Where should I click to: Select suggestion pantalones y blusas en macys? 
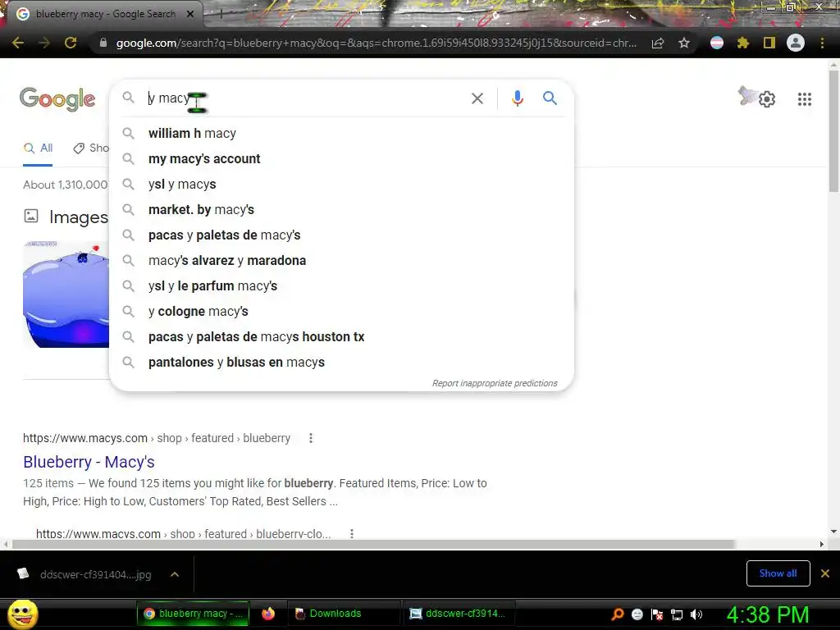[x=340, y=362]
